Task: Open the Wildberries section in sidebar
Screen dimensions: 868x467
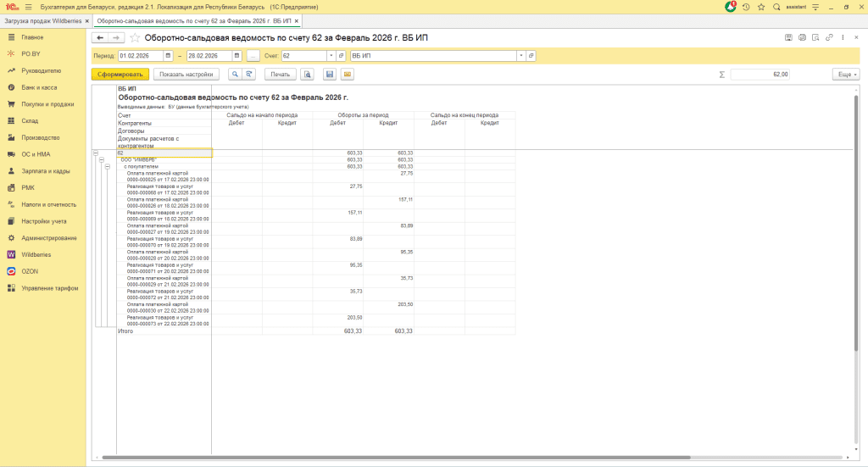Action: pos(36,254)
